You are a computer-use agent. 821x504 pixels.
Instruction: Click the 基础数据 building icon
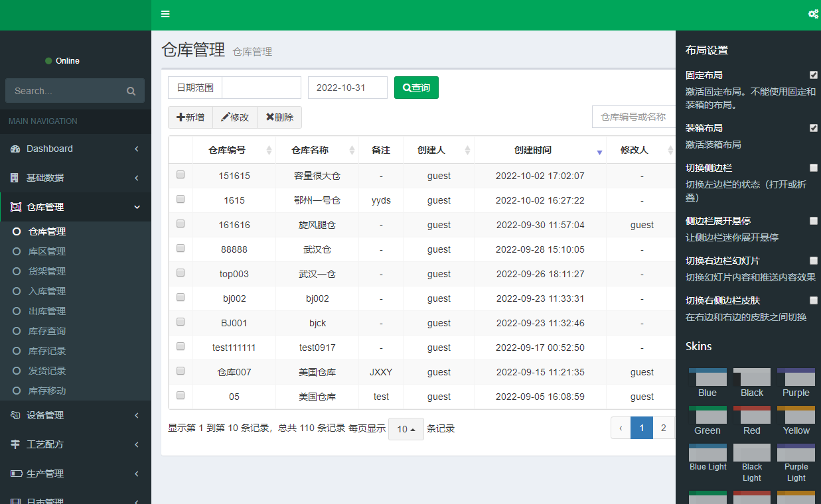click(x=15, y=178)
